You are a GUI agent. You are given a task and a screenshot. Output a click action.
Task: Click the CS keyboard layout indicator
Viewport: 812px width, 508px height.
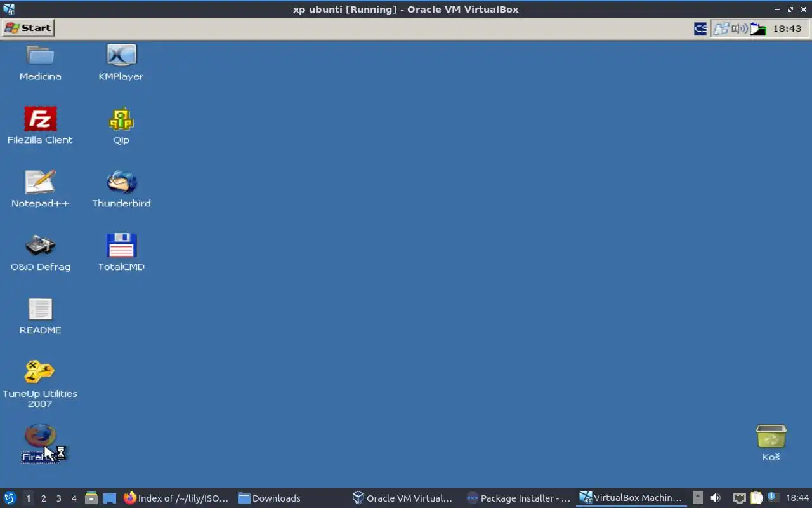tap(700, 29)
